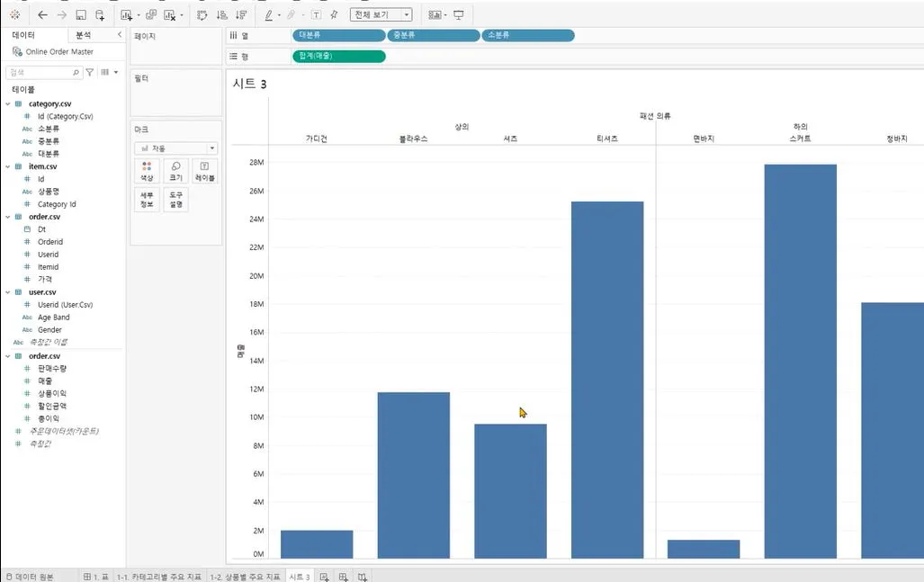Click the 중분류 pill on columns shelf
Image resolution: width=924 pixels, height=582 pixels.
pos(433,35)
